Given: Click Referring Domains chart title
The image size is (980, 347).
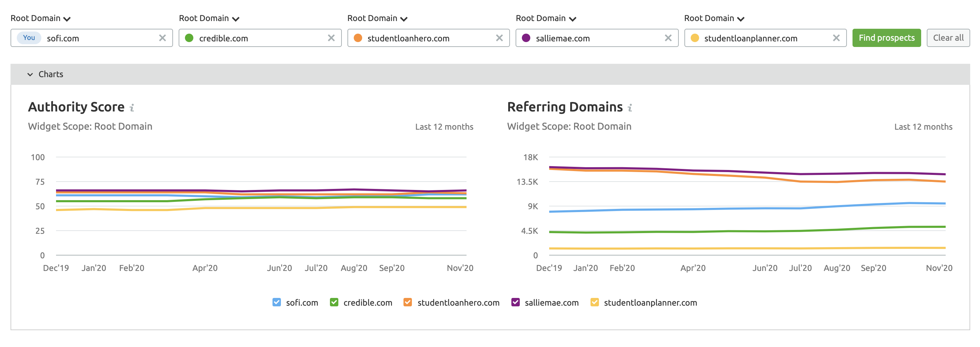Looking at the screenshot, I should pyautogui.click(x=565, y=107).
